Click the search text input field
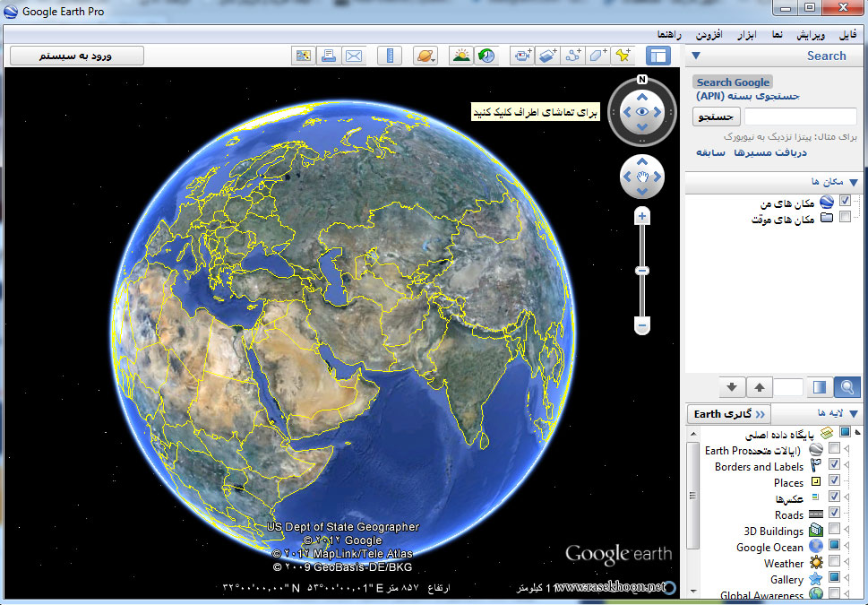The image size is (868, 605). coord(801,117)
